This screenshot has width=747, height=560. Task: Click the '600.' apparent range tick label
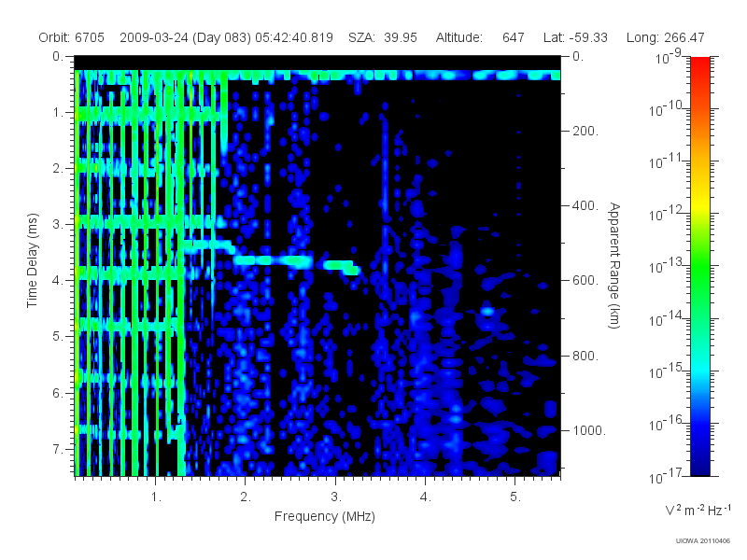click(585, 281)
